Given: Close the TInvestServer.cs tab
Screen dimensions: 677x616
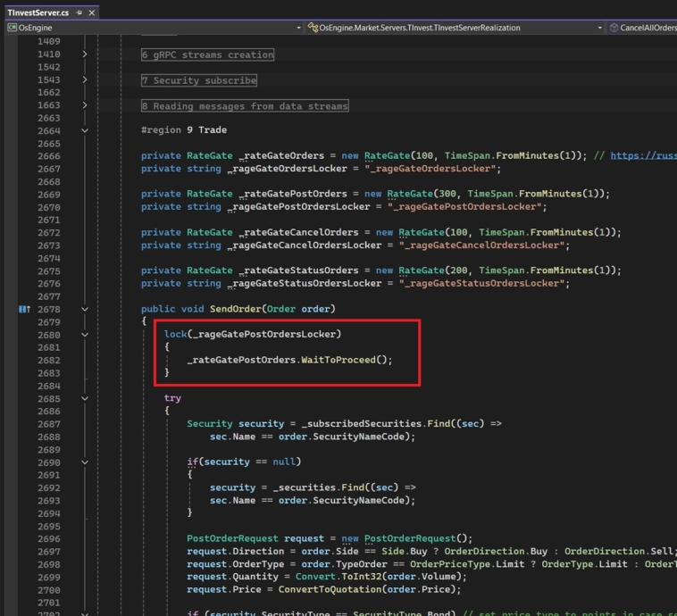Looking at the screenshot, I should pyautogui.click(x=92, y=13).
